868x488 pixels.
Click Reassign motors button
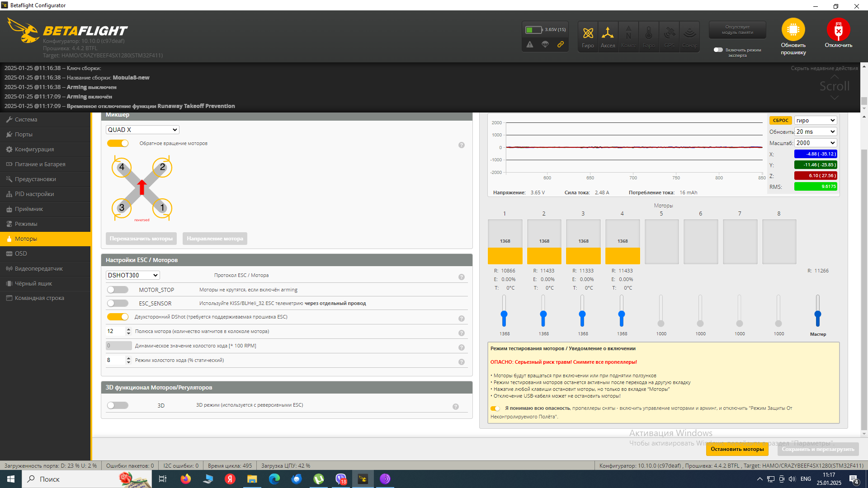click(141, 239)
